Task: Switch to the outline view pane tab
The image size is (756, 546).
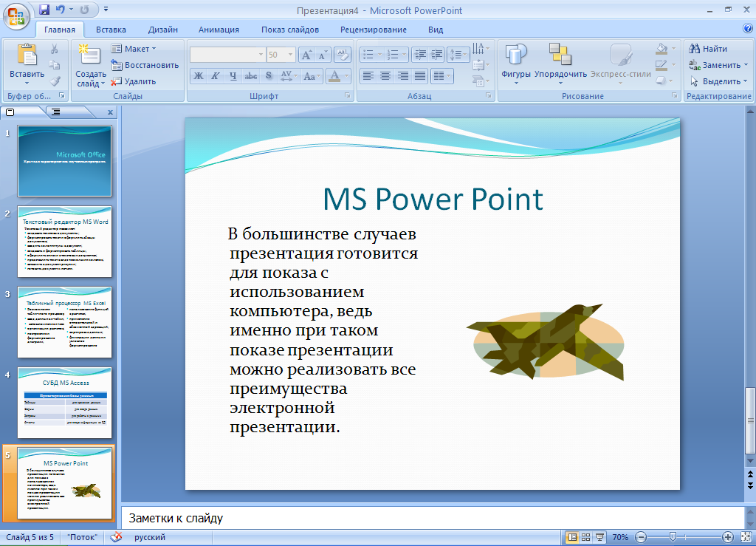Action: 56,112
